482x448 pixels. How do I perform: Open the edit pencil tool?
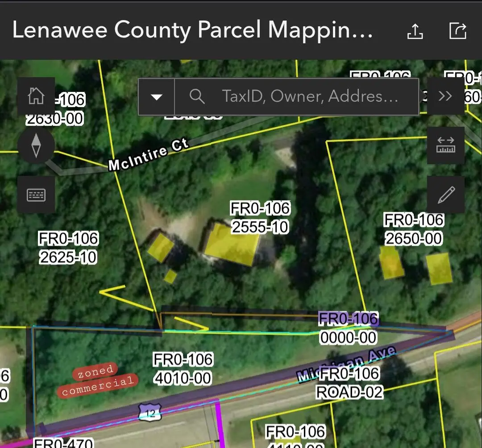[x=446, y=194]
